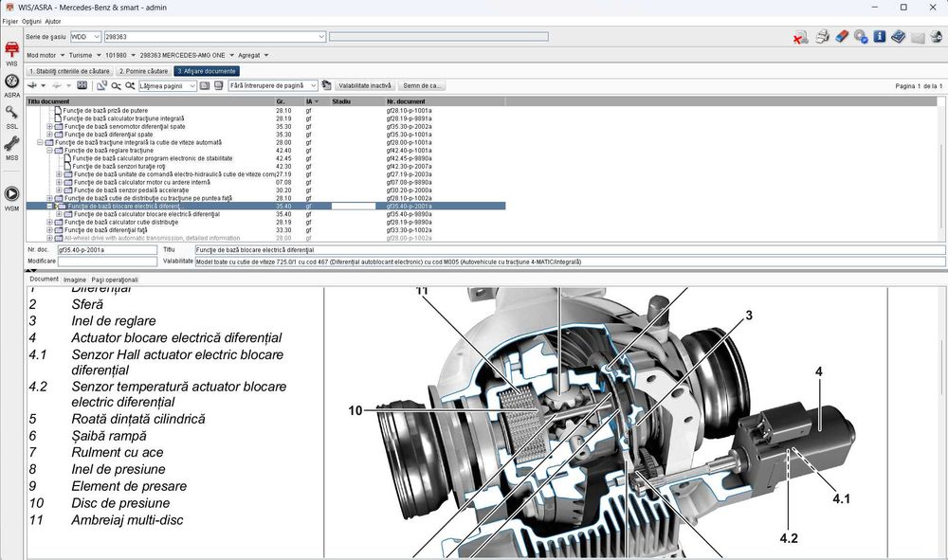This screenshot has height=560, width=948.
Task: Open the blue help book icon
Action: (899, 37)
